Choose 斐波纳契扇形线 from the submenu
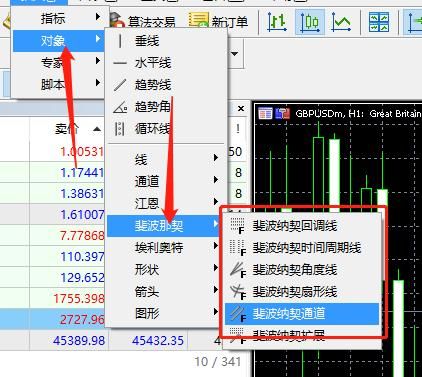Image resolution: width=422 pixels, height=377 pixels. point(302,292)
